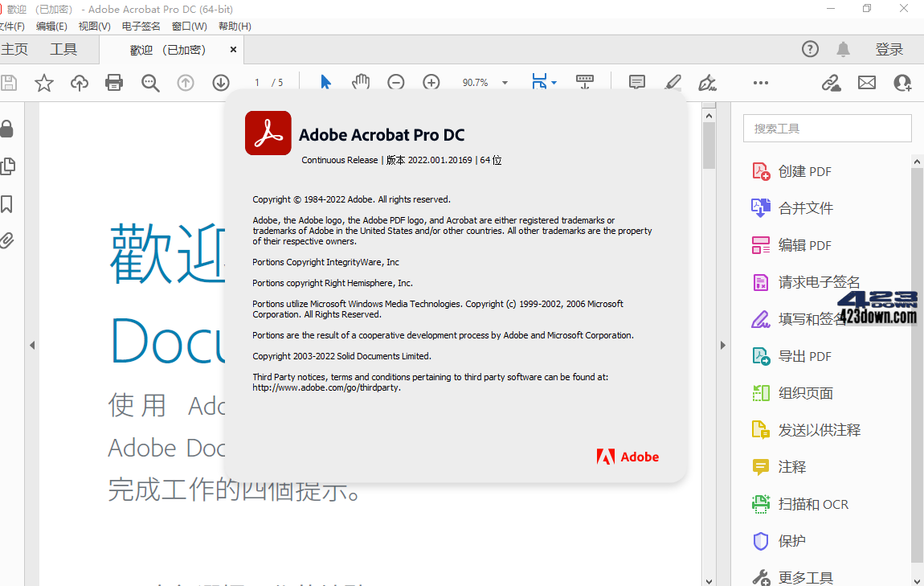Activate the Hand pan tool

pyautogui.click(x=361, y=82)
